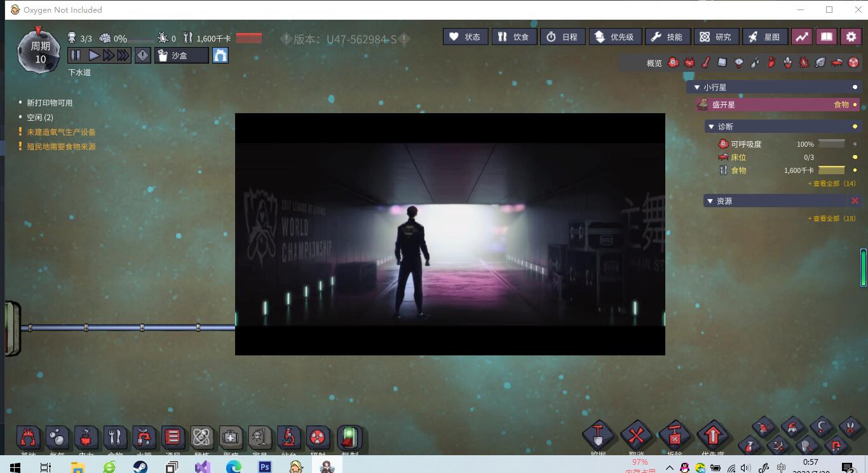Set game speed to fastest
The height and width of the screenshot is (473, 868).
pyautogui.click(x=123, y=55)
